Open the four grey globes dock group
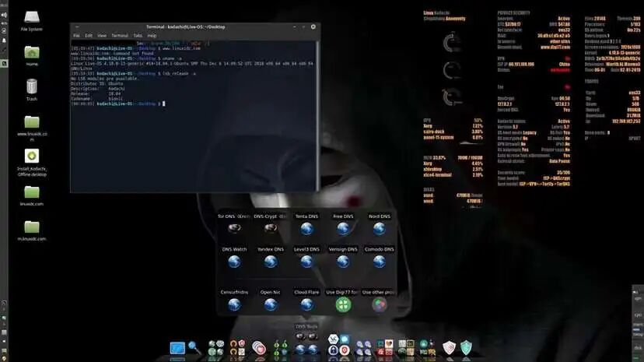Screen dimensions: 644x362 [x=216, y=348]
